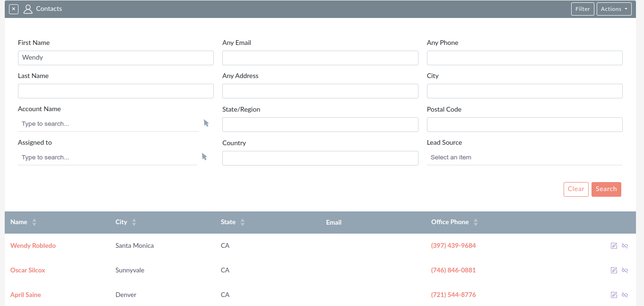The width and height of the screenshot is (644, 306).
Task: Click the Assigned to select arrow icon
Action: [x=204, y=157]
